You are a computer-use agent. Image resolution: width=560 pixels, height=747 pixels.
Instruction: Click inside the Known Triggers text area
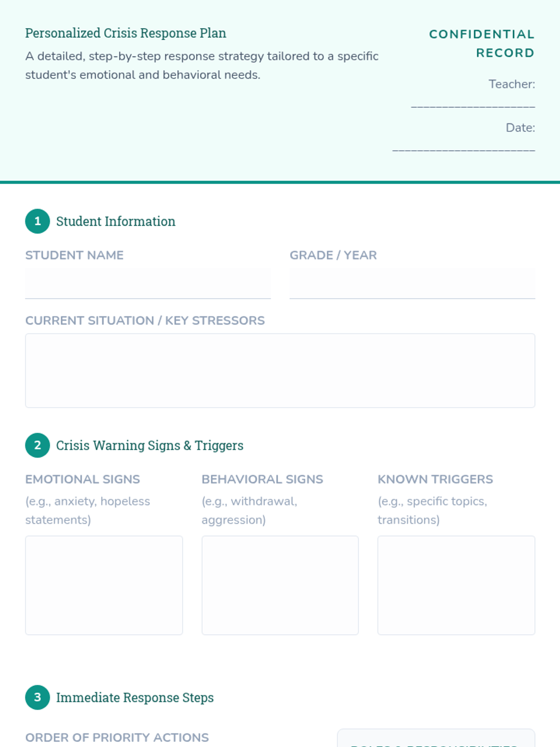click(456, 585)
